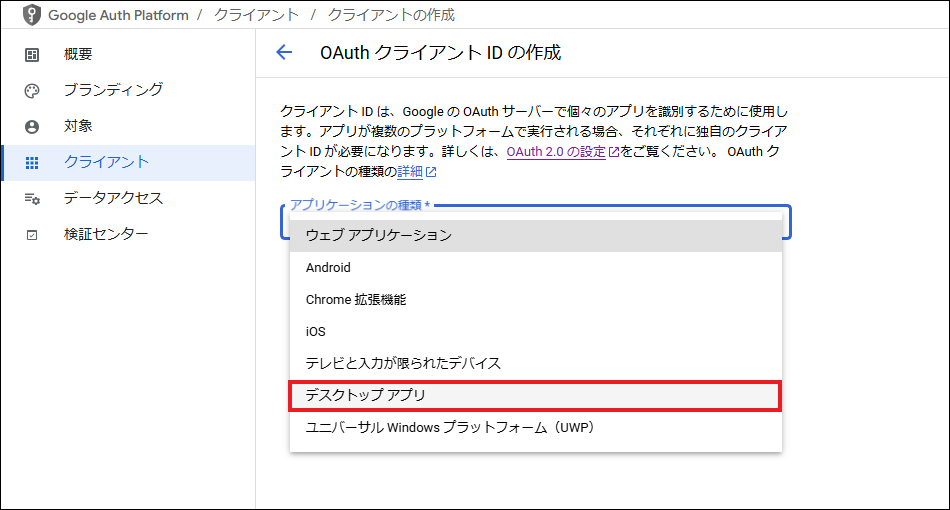Click the Google Auth Platform shield icon
The width and height of the screenshot is (950, 510).
coord(32,17)
